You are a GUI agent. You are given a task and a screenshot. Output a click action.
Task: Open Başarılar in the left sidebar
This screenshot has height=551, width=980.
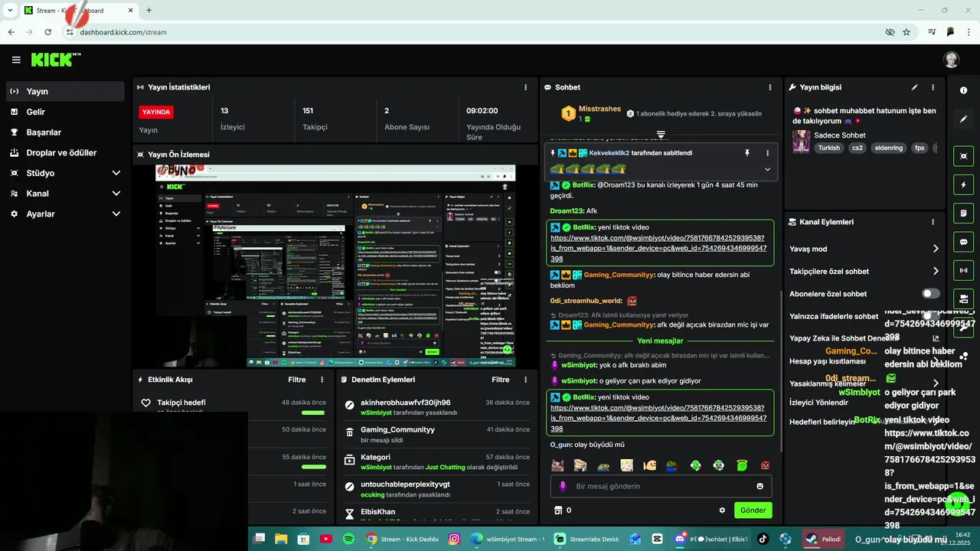65,132
